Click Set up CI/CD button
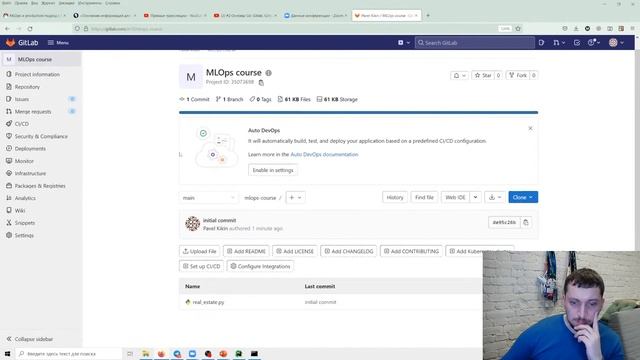The height and width of the screenshot is (360, 640). [x=201, y=266]
